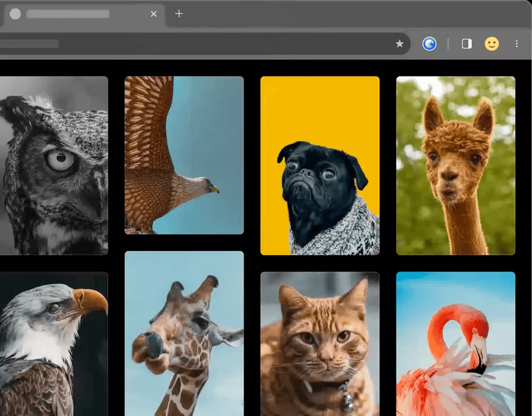Viewport: 532px width, 416px height.
Task: Open a new tab with plus button
Action: (179, 14)
